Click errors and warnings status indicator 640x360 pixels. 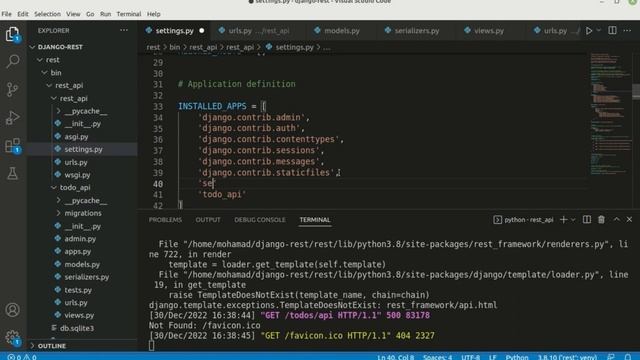click(x=22, y=357)
